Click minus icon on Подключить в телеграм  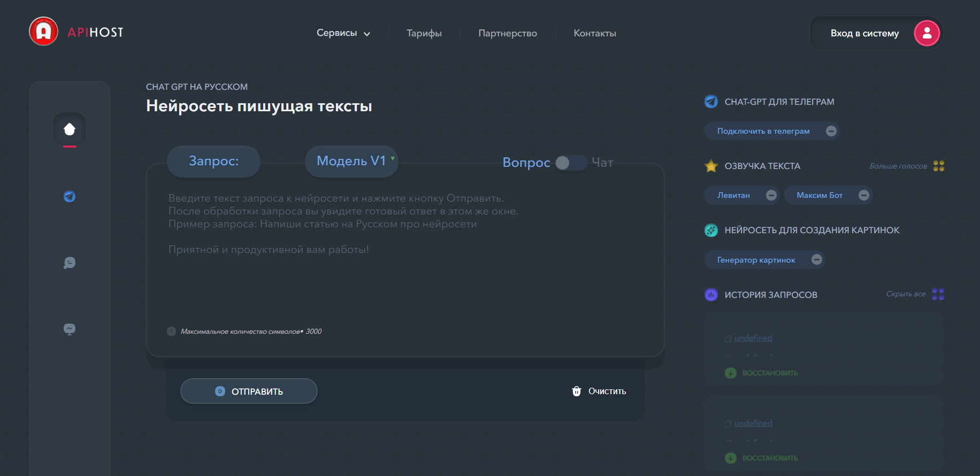point(831,131)
